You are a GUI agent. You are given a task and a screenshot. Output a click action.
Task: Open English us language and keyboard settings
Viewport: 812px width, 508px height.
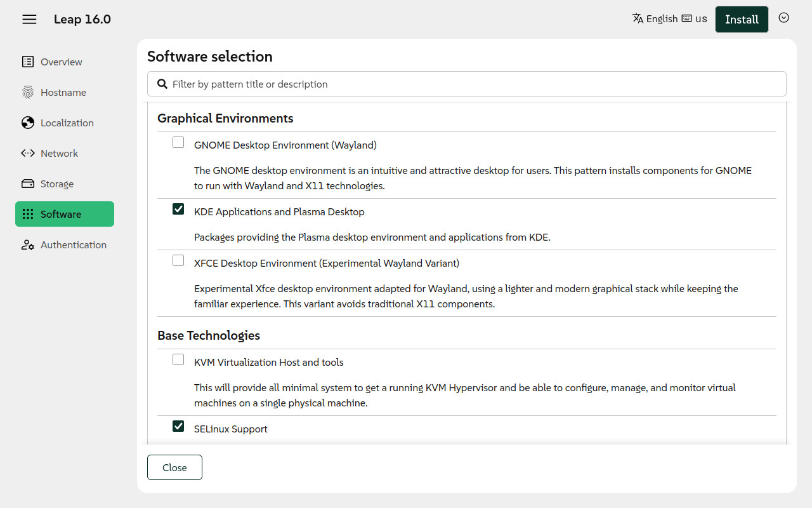point(669,19)
